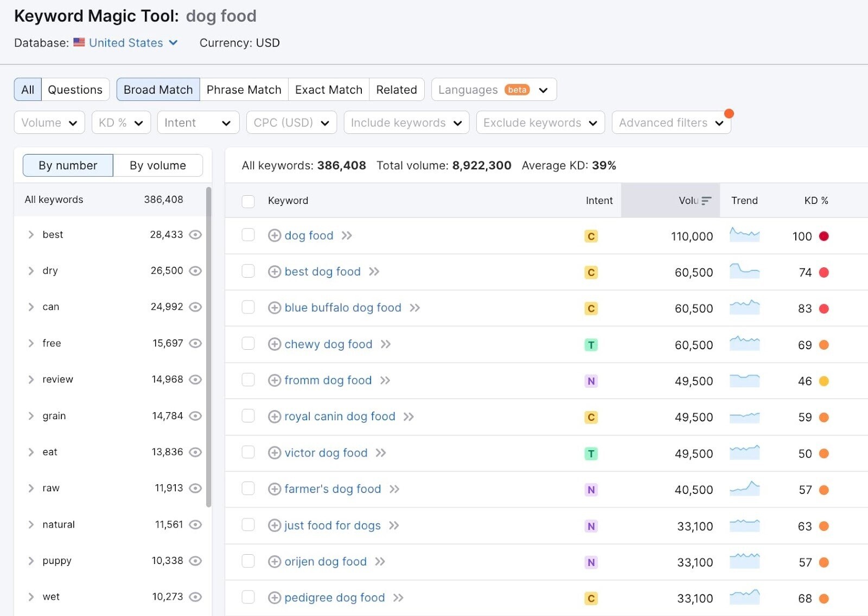Add best dog food via plus icon
Viewport: 868px width, 616px height.
click(275, 272)
